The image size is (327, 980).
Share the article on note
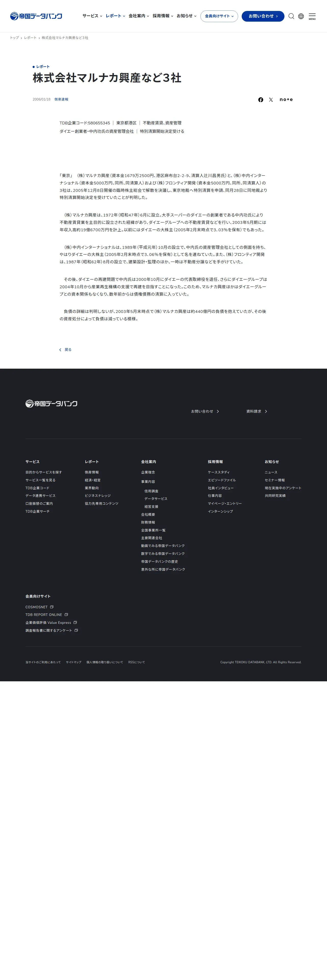286,100
